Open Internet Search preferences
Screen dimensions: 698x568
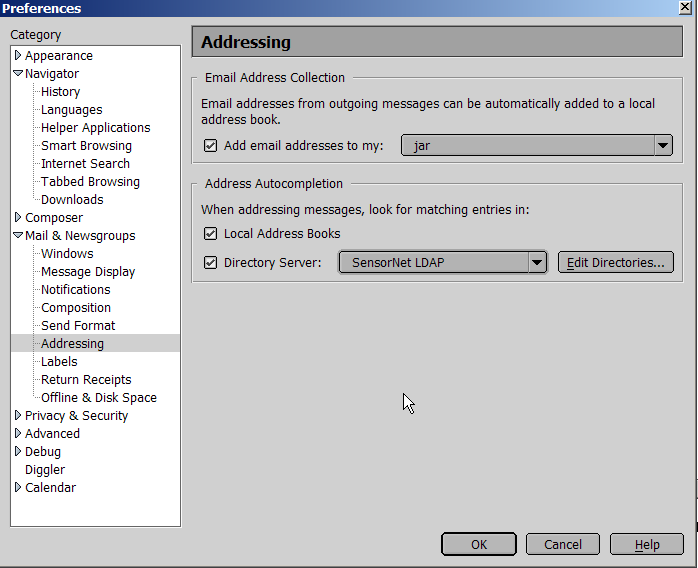[85, 163]
